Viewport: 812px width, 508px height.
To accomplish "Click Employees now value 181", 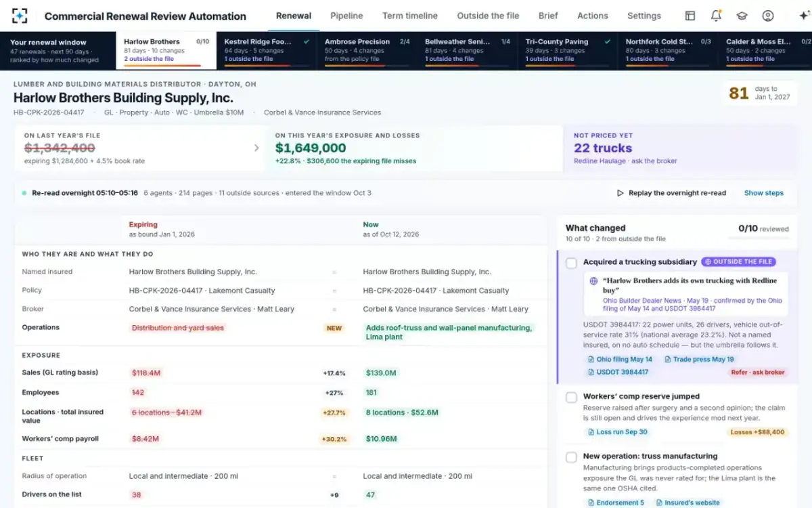I will 371,392.
